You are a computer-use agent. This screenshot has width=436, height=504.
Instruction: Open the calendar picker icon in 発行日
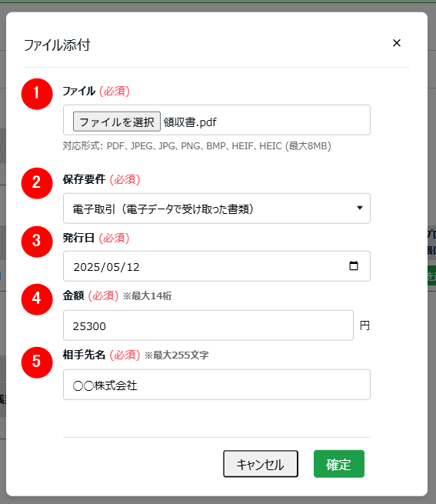tap(354, 265)
